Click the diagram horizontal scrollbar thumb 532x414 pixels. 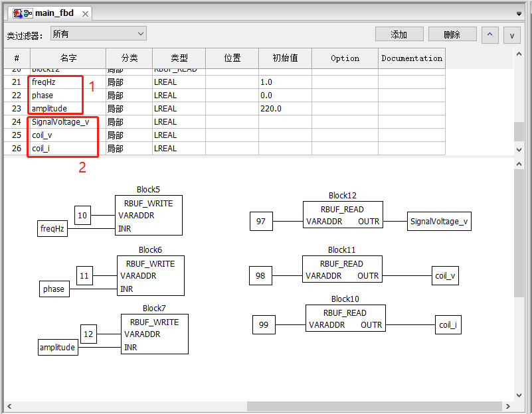(375, 406)
